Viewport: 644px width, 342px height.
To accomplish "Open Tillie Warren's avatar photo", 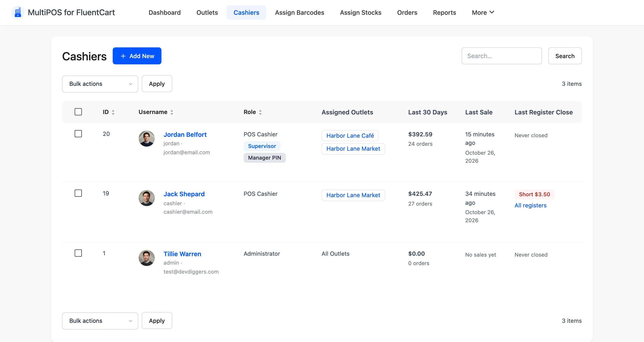I will click(146, 258).
